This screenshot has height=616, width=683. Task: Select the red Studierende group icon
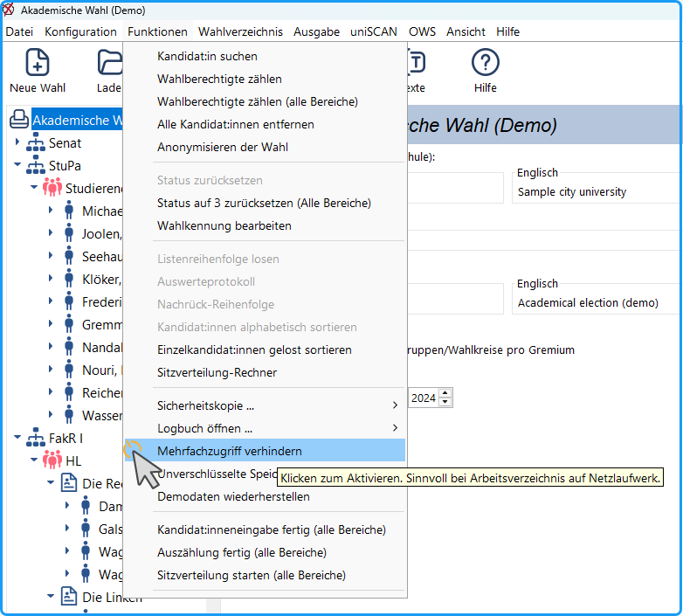pyautogui.click(x=52, y=188)
